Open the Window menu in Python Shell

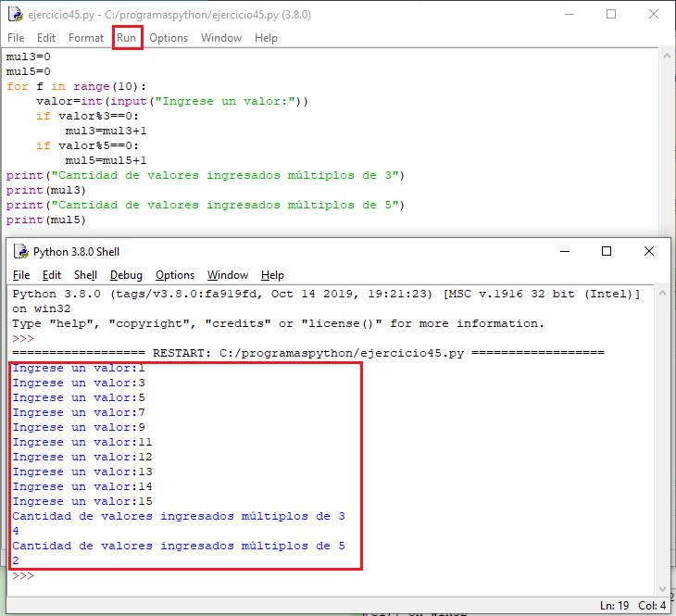tap(228, 275)
